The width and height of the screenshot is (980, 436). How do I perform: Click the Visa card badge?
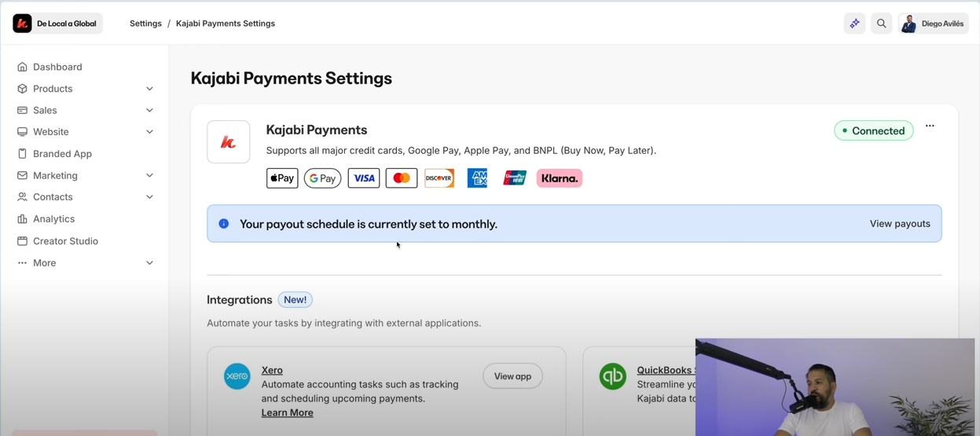364,178
